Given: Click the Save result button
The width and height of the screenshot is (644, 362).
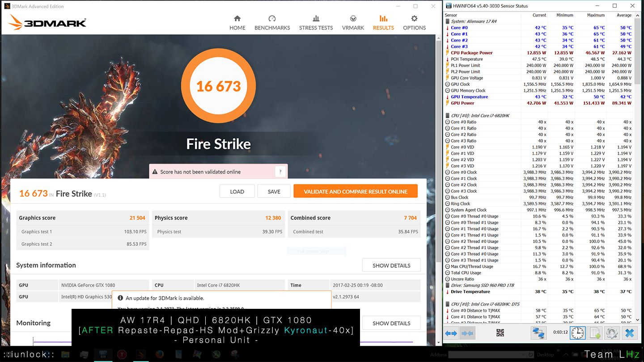Looking at the screenshot, I should tap(274, 191).
